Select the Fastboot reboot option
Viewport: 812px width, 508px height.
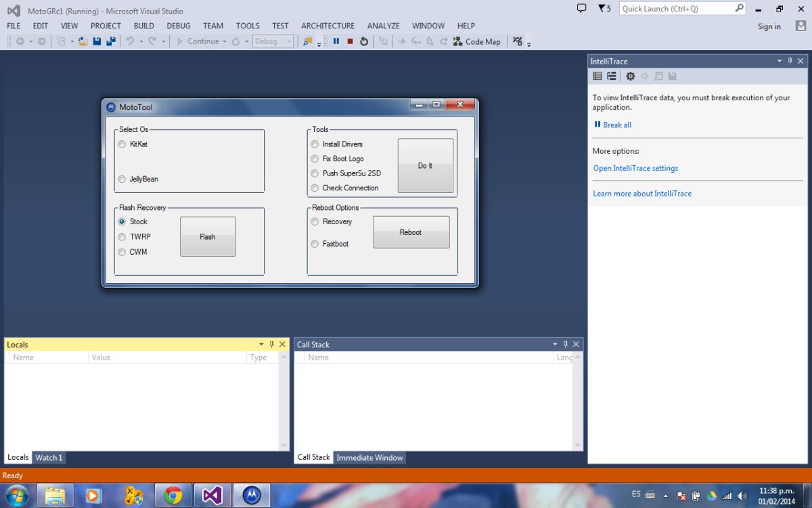(315, 244)
